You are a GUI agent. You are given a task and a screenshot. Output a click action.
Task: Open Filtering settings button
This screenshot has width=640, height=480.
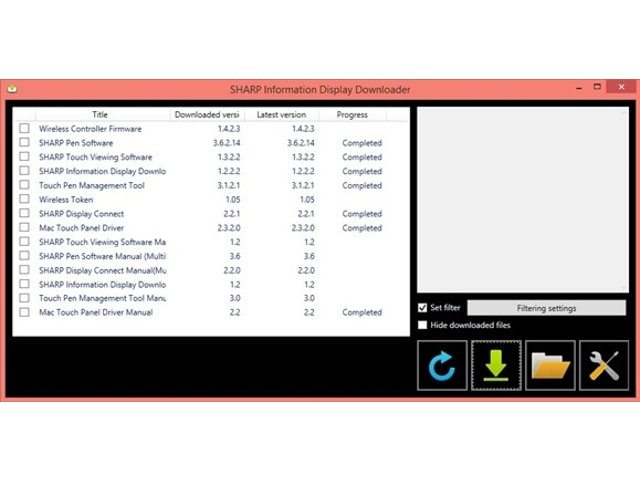[546, 308]
